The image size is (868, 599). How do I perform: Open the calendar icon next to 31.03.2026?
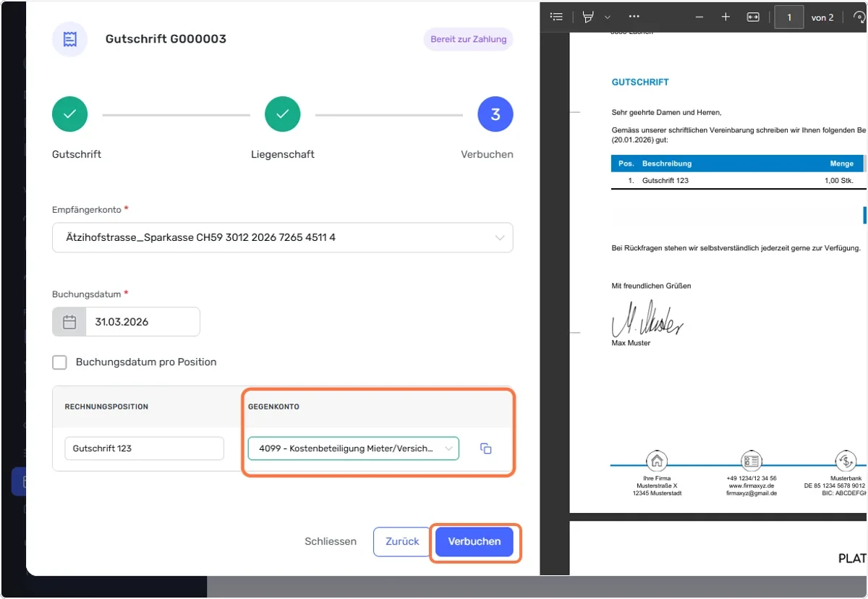[x=69, y=322]
